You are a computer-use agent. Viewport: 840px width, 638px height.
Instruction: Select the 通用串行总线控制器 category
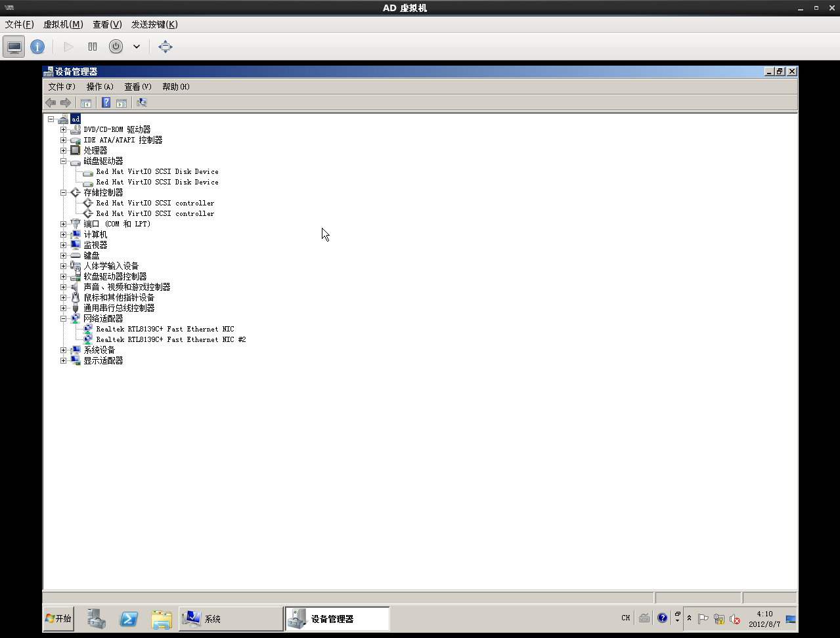[x=119, y=308]
